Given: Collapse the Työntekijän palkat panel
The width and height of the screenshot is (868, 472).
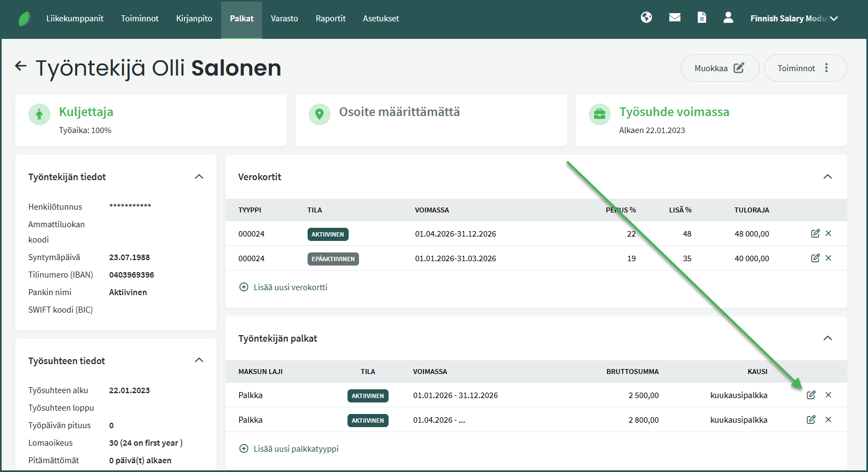Looking at the screenshot, I should [828, 338].
